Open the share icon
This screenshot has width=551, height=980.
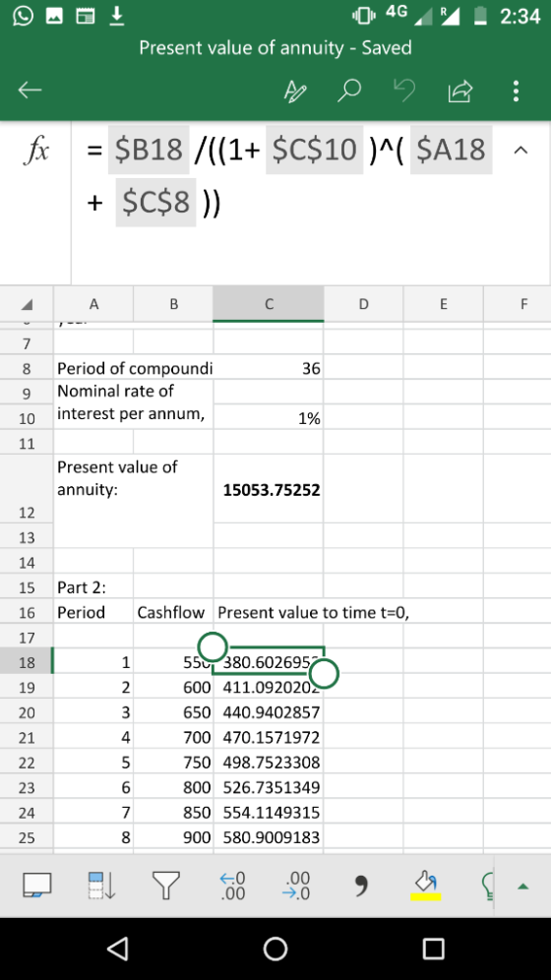[459, 92]
